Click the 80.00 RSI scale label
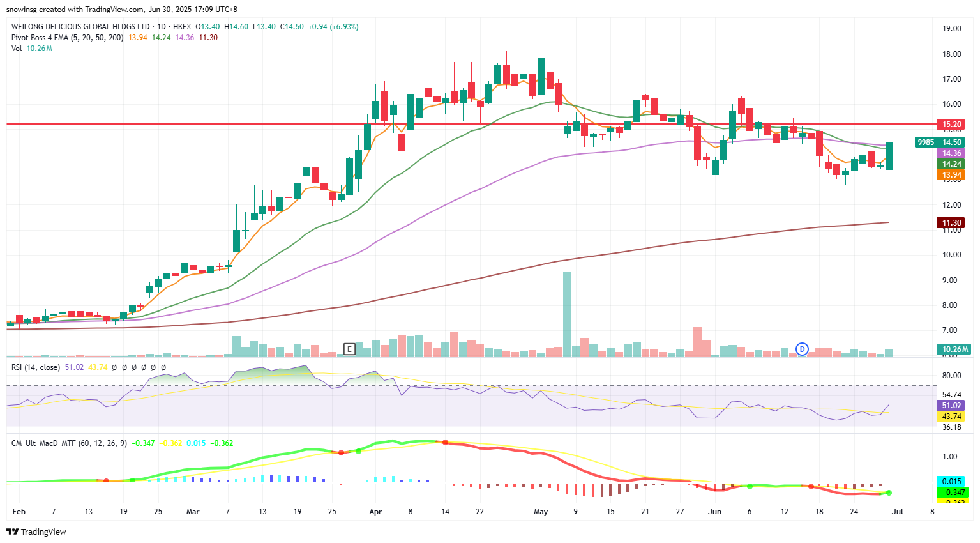Screen dimensions: 980x543 coord(951,376)
